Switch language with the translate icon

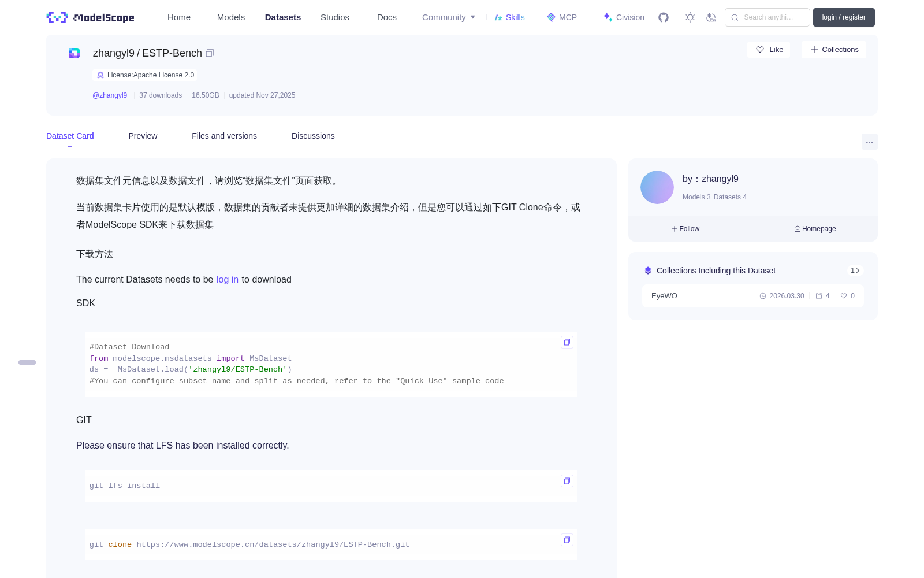coord(711,17)
